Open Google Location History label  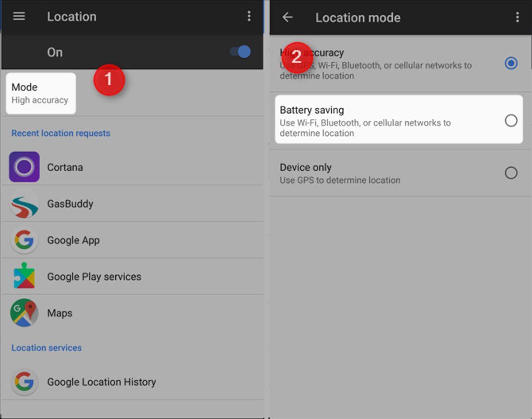pos(102,382)
